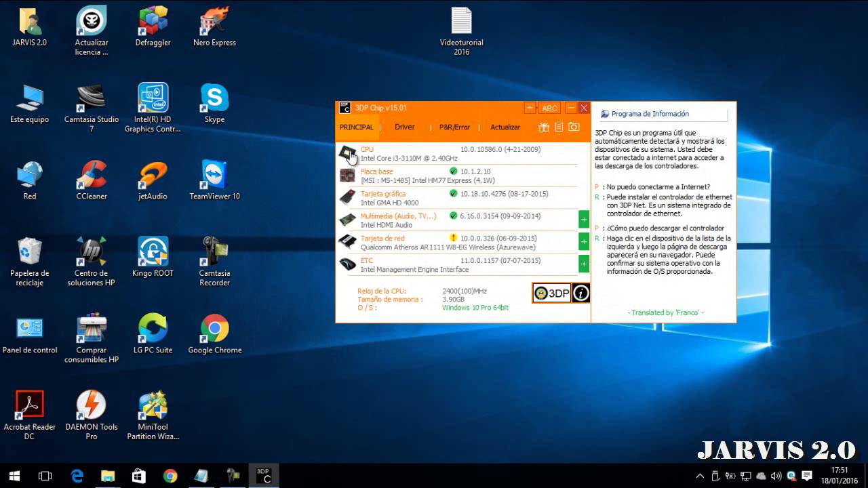Click the info 'i' button
Screen dimensions: 868x488
tap(581, 293)
